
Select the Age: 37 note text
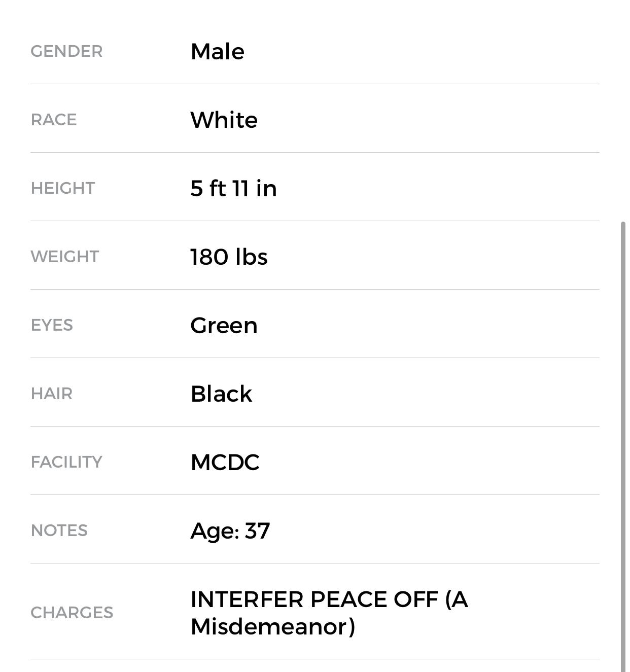[230, 530]
